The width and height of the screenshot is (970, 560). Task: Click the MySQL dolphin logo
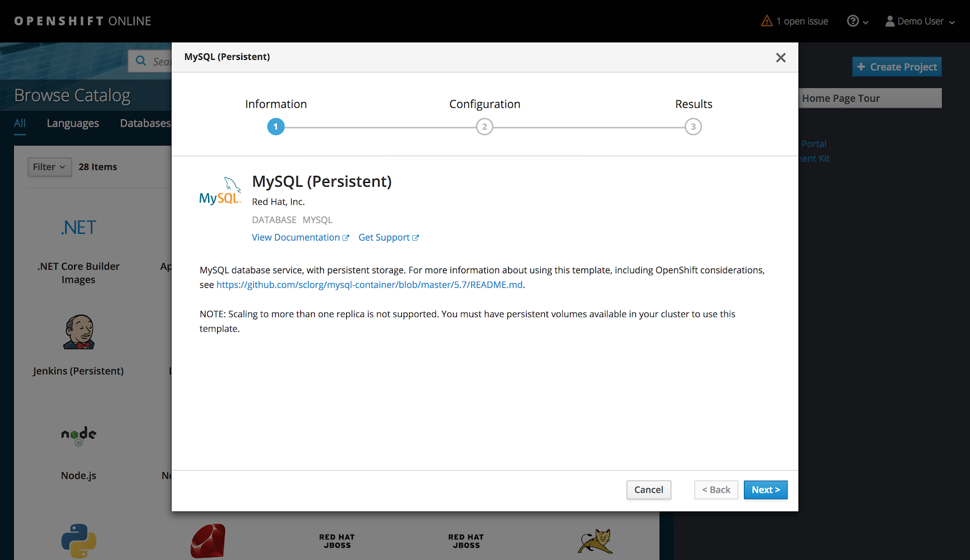(221, 191)
